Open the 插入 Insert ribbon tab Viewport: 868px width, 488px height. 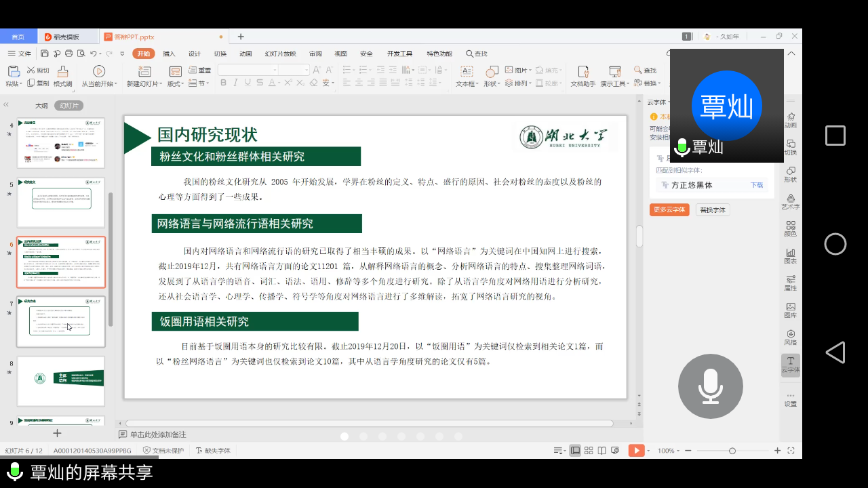tap(169, 54)
